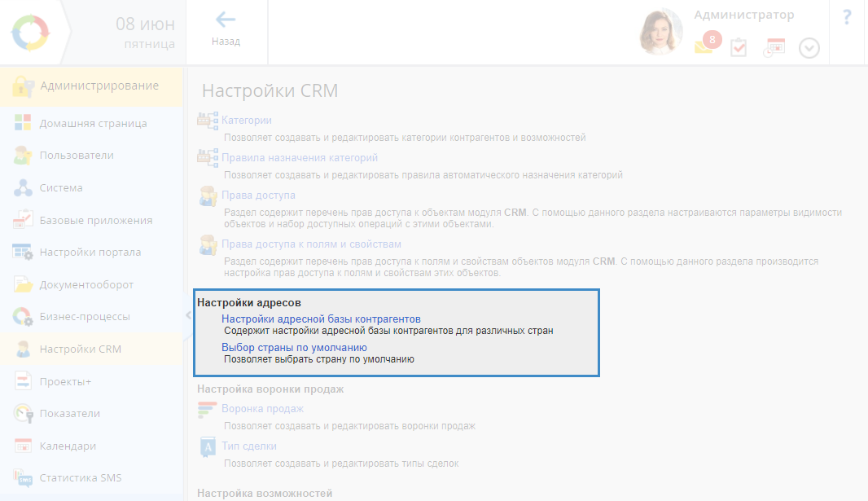Viewport: 868px width, 501px height.
Task: Open Домашняя страница in sidebar
Action: pos(91,123)
